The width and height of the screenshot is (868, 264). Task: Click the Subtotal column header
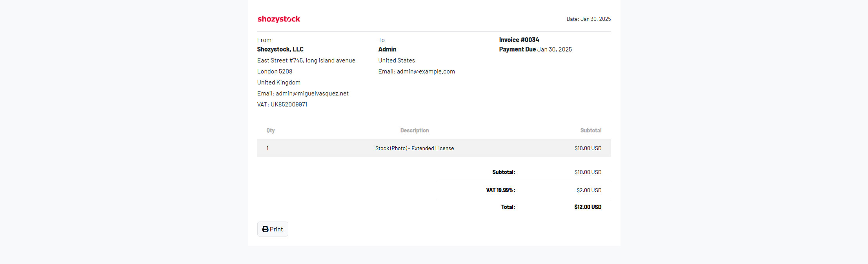pyautogui.click(x=590, y=130)
